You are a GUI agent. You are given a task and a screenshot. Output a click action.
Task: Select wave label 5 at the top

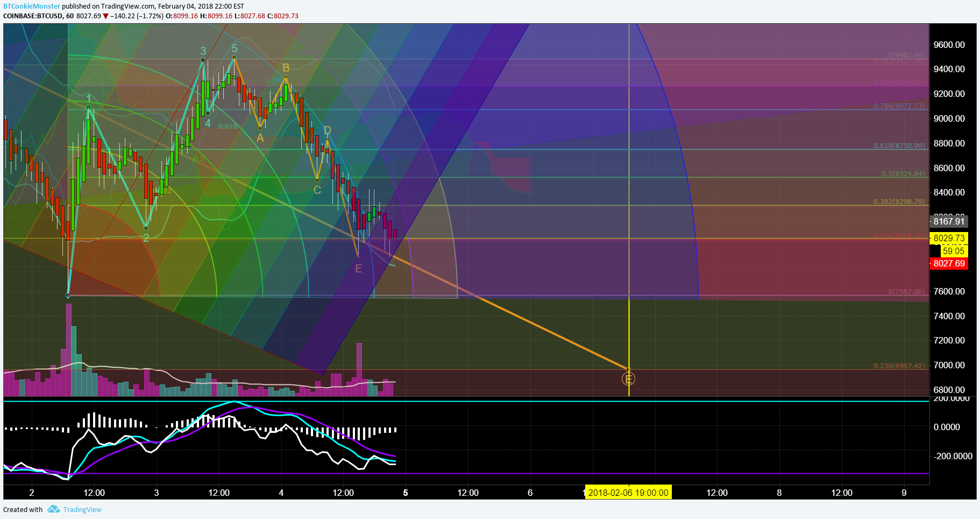[235, 48]
